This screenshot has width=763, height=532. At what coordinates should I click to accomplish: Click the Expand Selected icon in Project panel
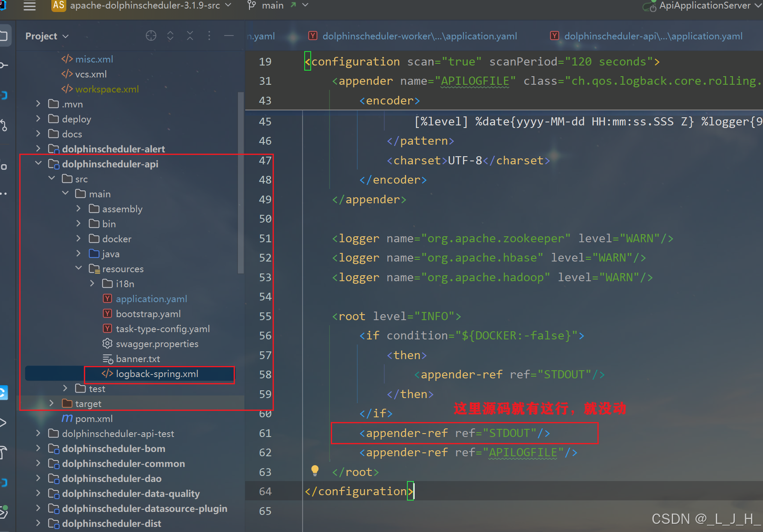(170, 36)
